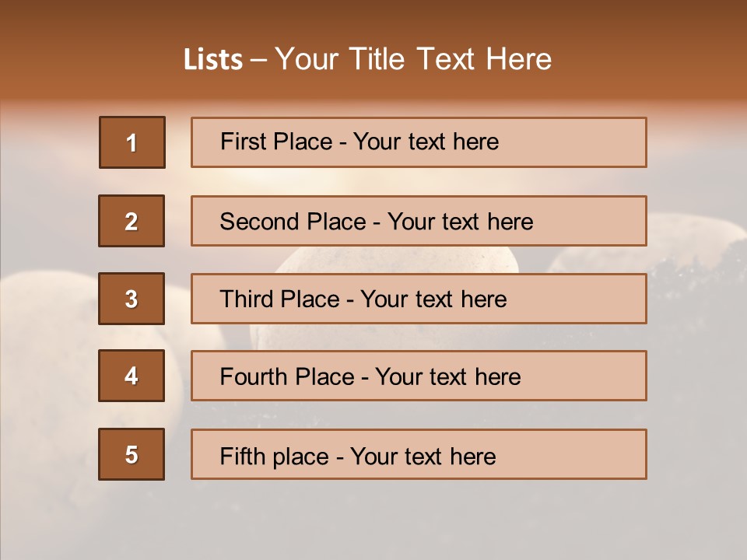This screenshot has height=560, width=747.
Task: Click the 'Third Place - Your text here' bar
Action: click(419, 299)
